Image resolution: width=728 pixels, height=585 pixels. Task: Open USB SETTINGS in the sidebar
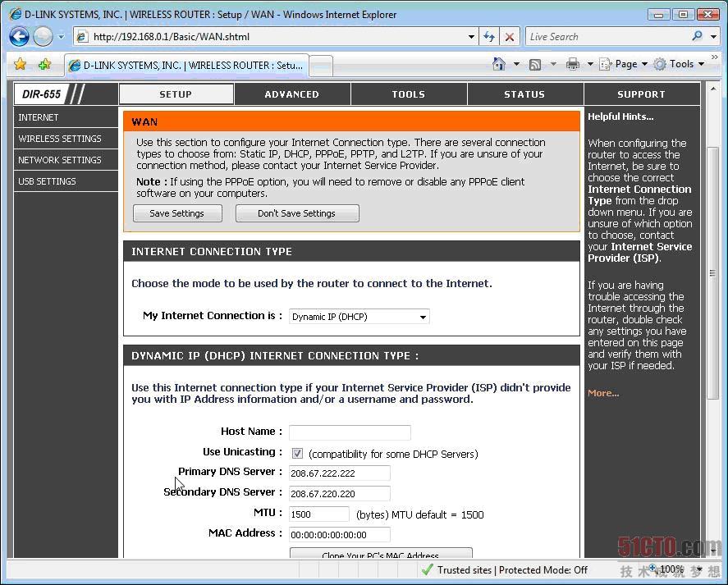coord(66,181)
